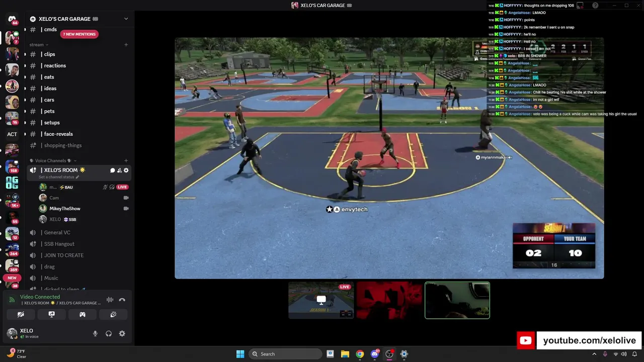The width and height of the screenshot is (644, 362).
Task: Open OBS Studio from taskbar
Action: click(x=389, y=354)
